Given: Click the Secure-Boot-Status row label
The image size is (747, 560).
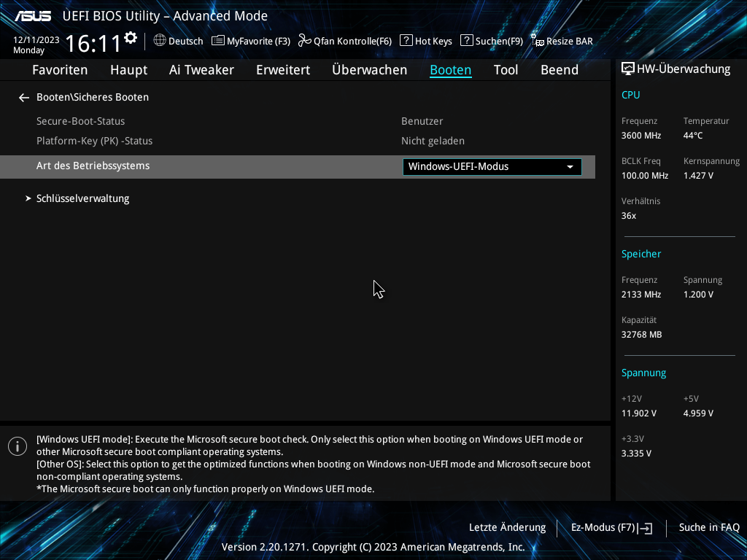Looking at the screenshot, I should pyautogui.click(x=80, y=121).
